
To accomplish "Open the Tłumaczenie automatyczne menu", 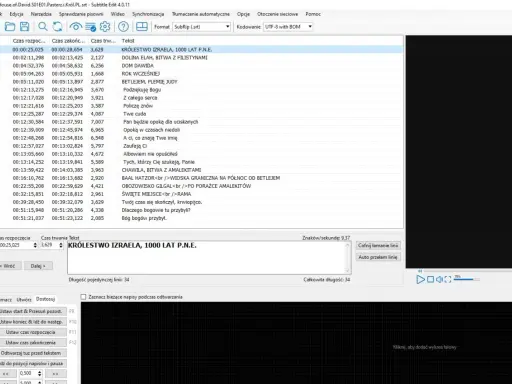I will (x=201, y=14).
